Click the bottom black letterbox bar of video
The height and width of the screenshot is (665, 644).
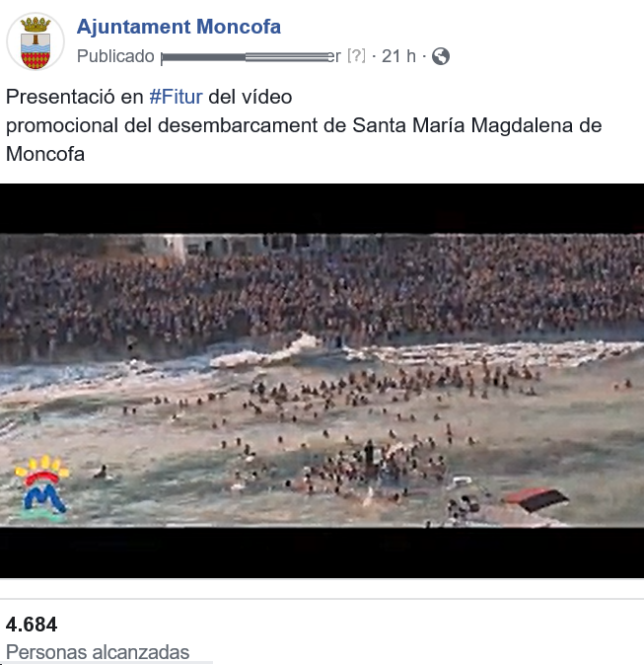point(322,553)
